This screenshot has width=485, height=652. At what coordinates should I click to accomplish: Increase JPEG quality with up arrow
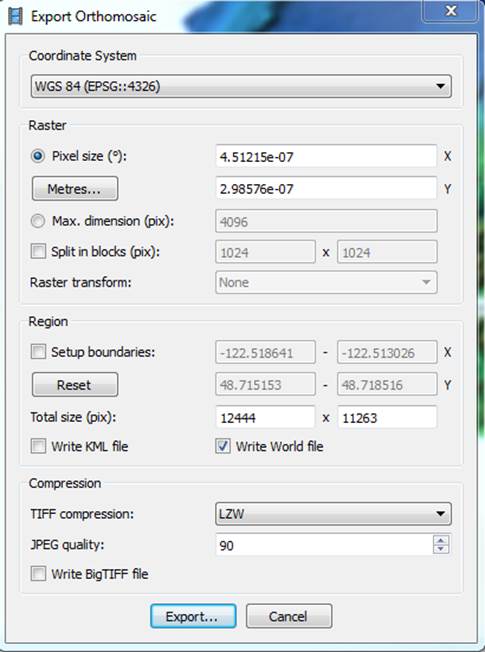pyautogui.click(x=440, y=540)
